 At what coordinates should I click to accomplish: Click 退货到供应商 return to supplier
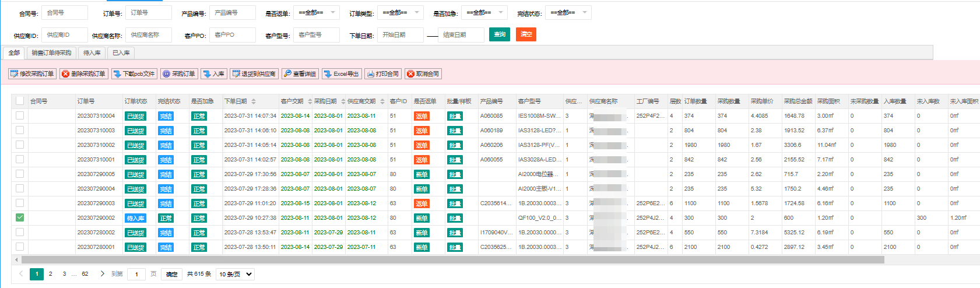254,74
